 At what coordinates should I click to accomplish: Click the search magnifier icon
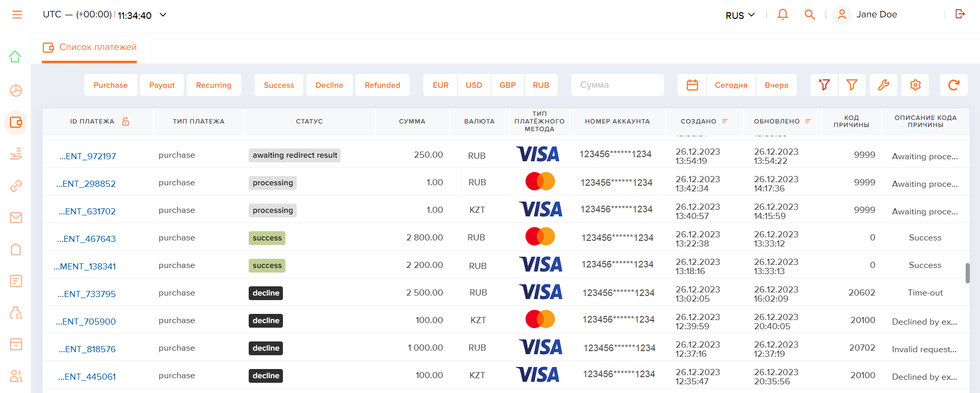tap(809, 14)
